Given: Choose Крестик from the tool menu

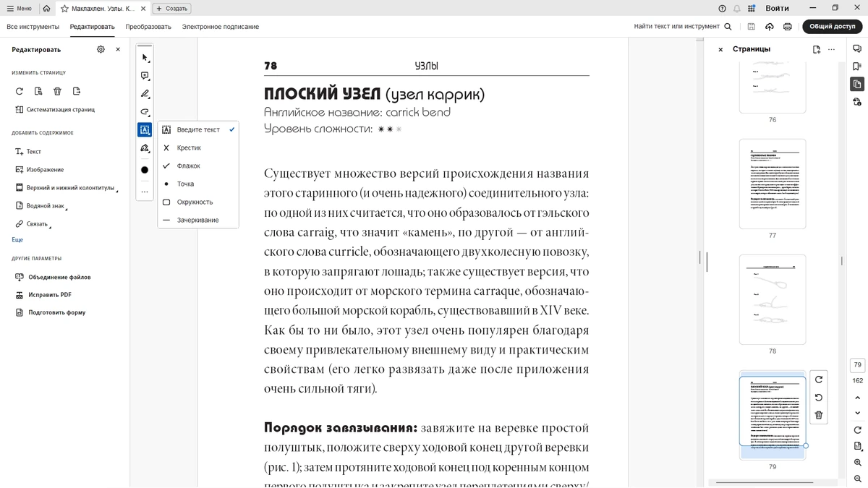Looking at the screenshot, I should tap(198, 147).
